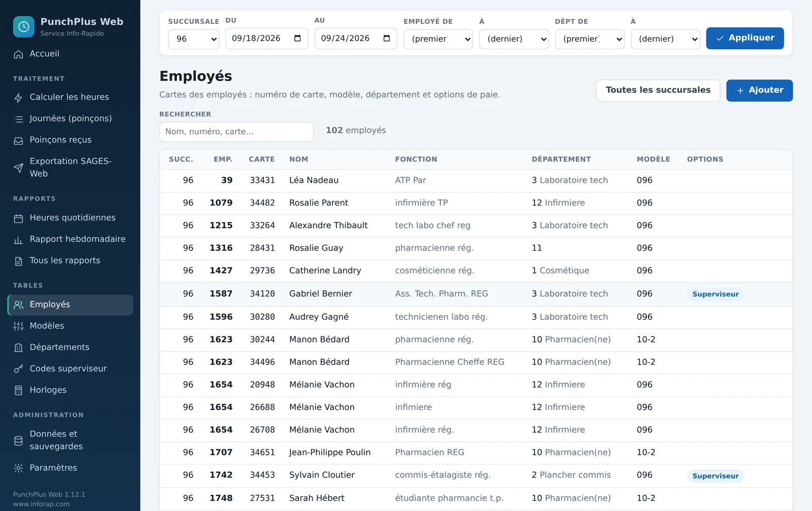The image size is (812, 511).
Task: Expand the Employé de (premier) dropdown
Action: (438, 39)
